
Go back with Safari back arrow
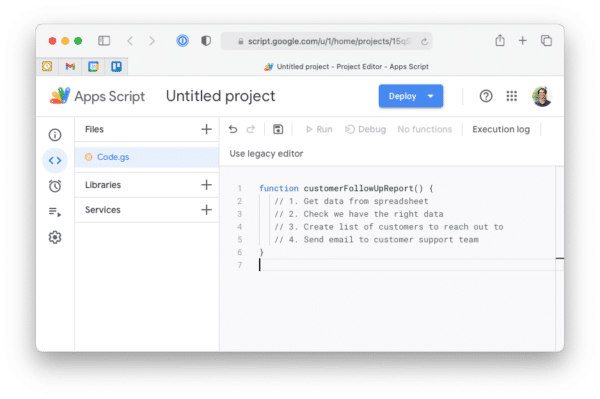[130, 41]
